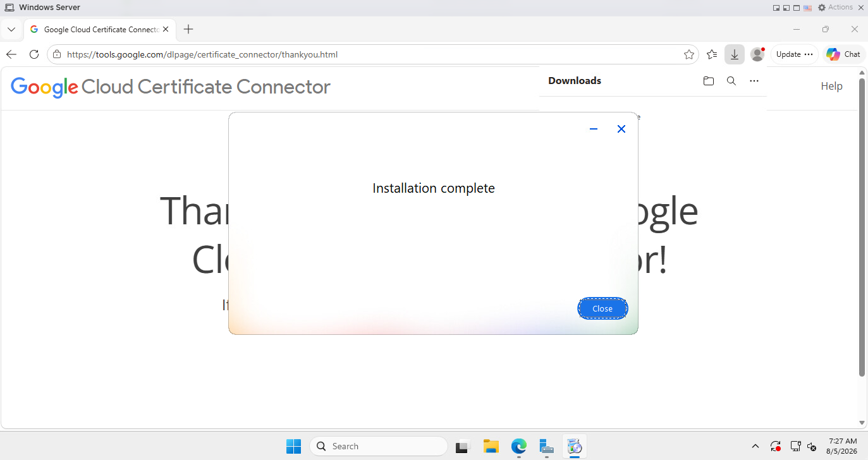868x460 pixels.
Task: Open the Favorites list icon
Action: click(x=712, y=54)
